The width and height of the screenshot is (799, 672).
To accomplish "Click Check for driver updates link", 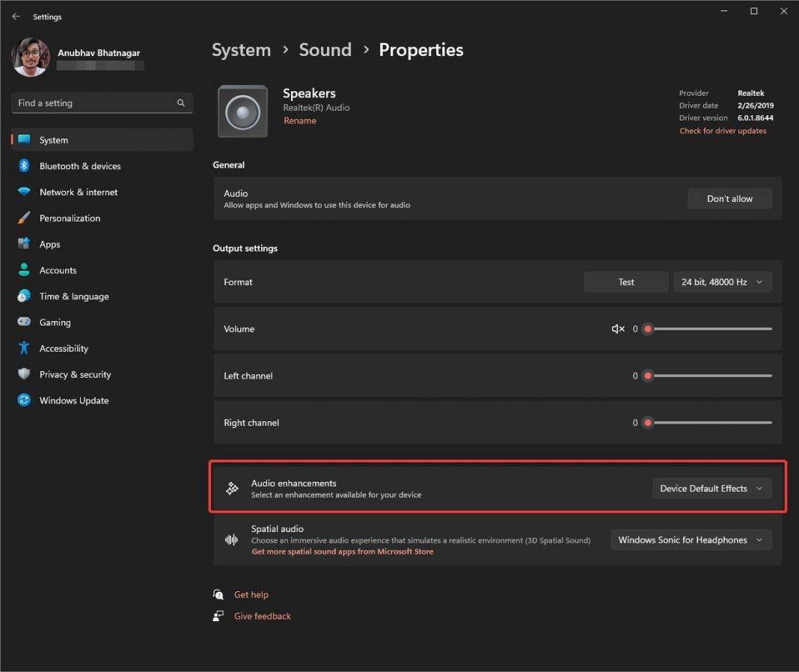I will [x=723, y=130].
